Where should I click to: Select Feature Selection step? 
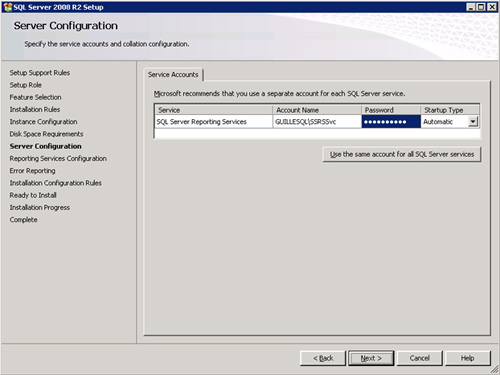point(35,97)
